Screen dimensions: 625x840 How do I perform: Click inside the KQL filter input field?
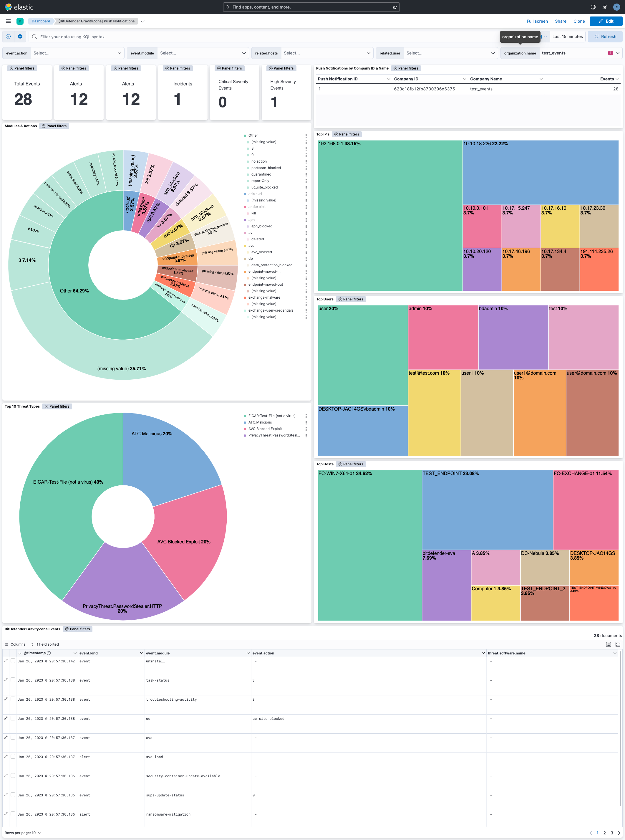click(151, 37)
